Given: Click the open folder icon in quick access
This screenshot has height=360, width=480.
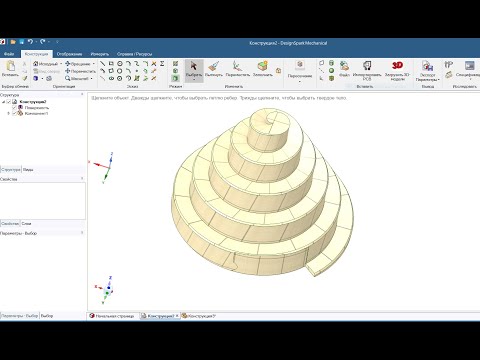Looking at the screenshot, I should coord(13,42).
